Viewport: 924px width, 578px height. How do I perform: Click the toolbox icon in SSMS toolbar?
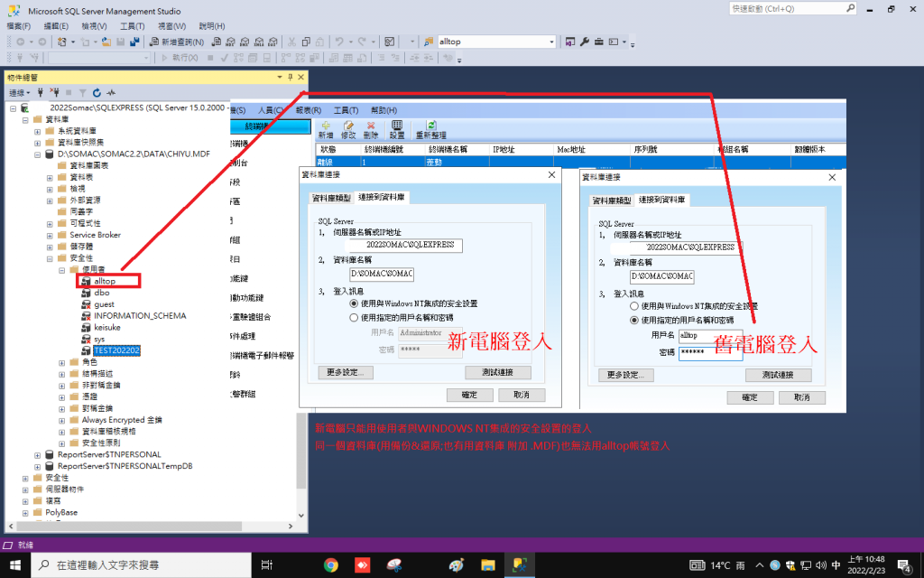(599, 42)
